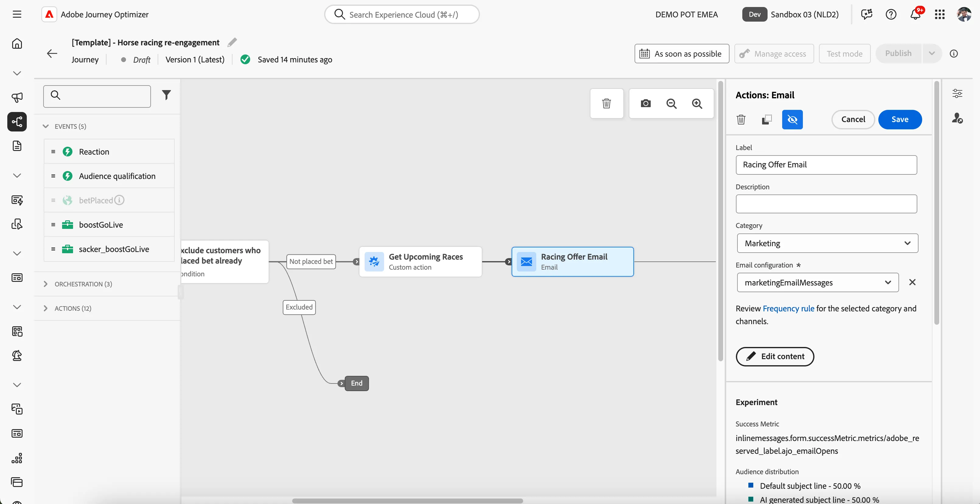This screenshot has width=980, height=504.
Task: Open the Publish options dropdown arrow
Action: pos(932,54)
